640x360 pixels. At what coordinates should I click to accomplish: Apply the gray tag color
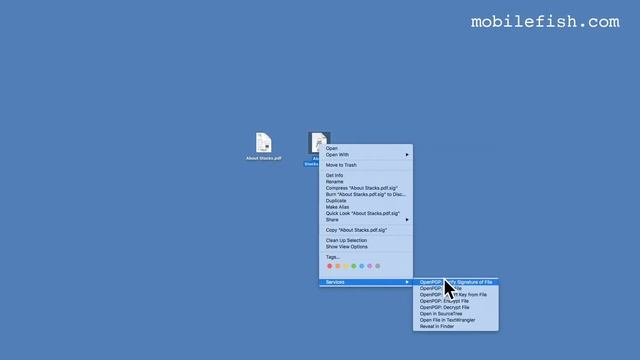[x=378, y=266]
